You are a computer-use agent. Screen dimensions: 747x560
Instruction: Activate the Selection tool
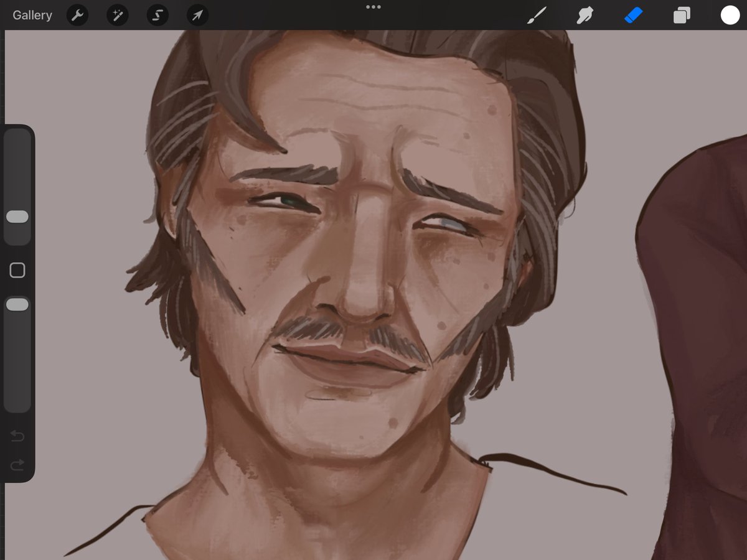click(x=157, y=16)
